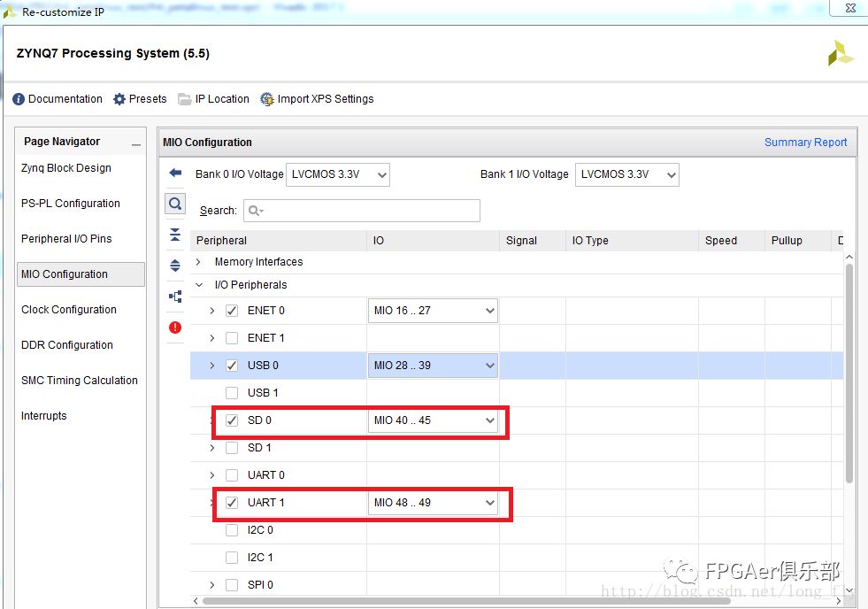Go to Clock Configuration page

(69, 310)
